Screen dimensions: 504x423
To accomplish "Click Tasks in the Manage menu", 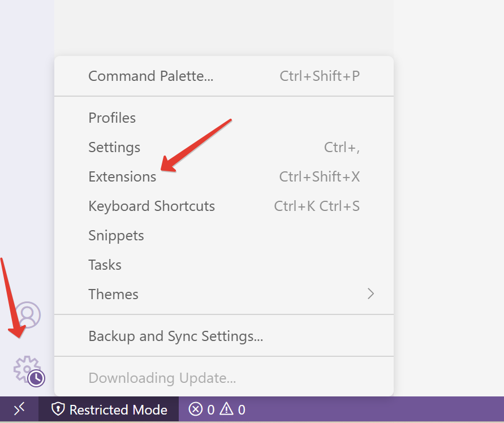I will click(105, 265).
